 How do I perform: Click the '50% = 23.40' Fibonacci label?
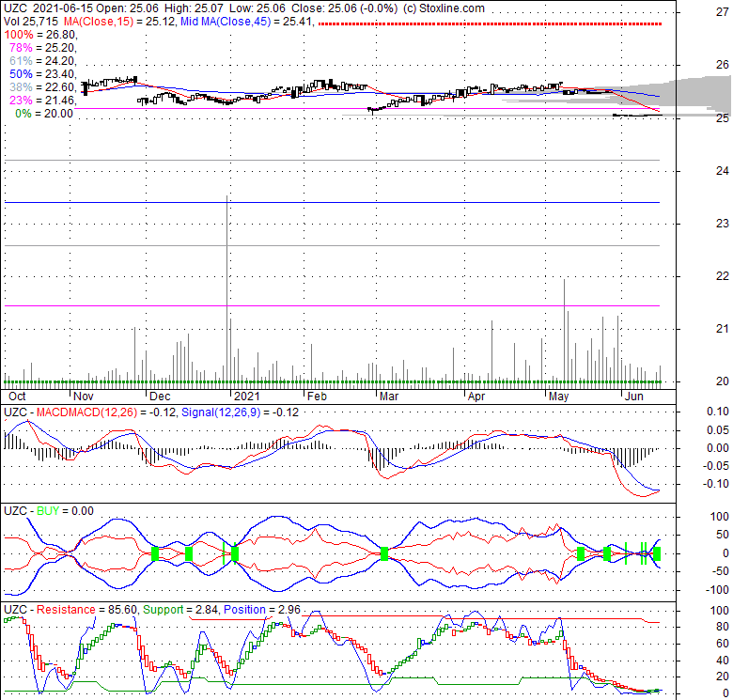tap(42, 74)
